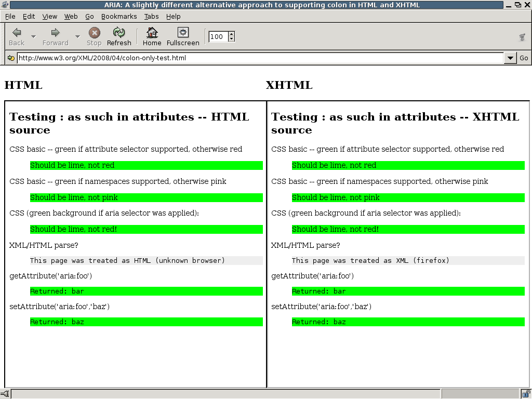Click 'Returned: bar' in the XHTML panel
This screenshot has width=532, height=399.
[x=319, y=291]
